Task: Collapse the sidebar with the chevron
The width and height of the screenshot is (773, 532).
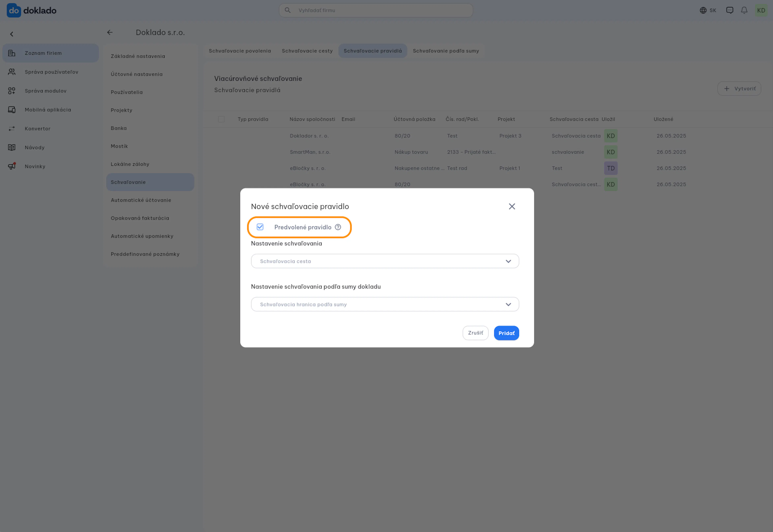Action: coord(12,34)
